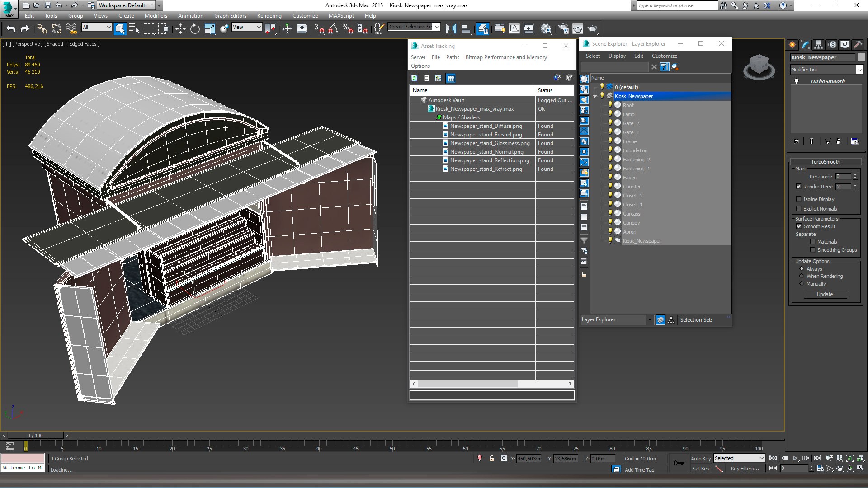Open the Layer Explorer dropdown

tap(650, 320)
